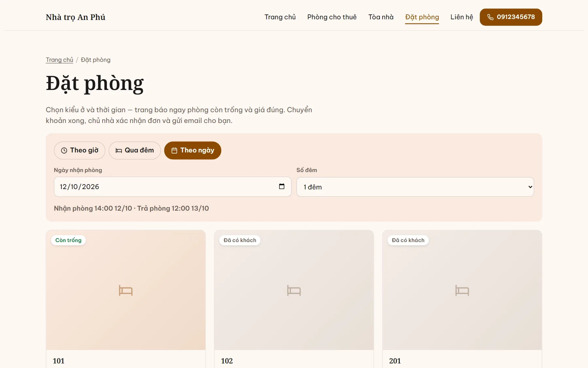This screenshot has width=588, height=368.
Task: Click the phone icon in the call button
Action: [490, 17]
